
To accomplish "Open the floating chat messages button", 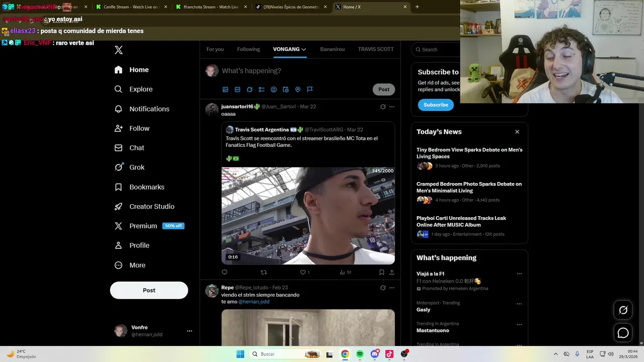I will (623, 333).
